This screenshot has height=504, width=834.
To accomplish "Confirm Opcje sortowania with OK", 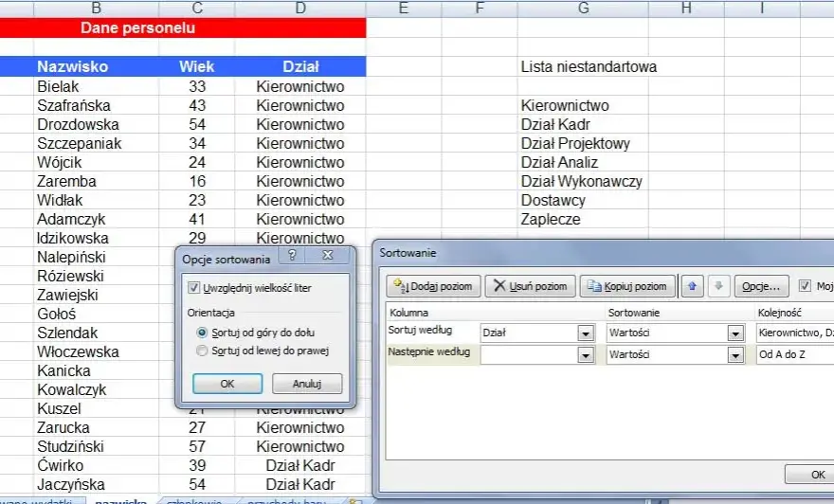I will (x=227, y=384).
